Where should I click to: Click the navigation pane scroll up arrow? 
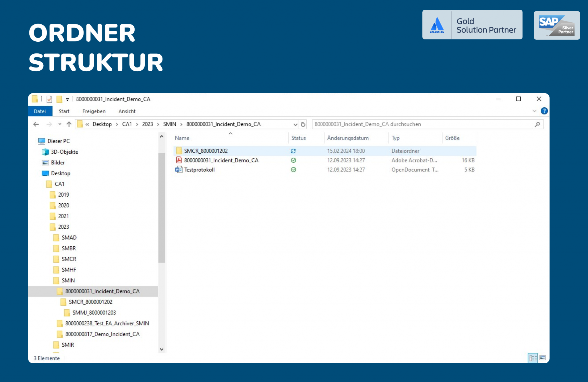[x=162, y=136]
